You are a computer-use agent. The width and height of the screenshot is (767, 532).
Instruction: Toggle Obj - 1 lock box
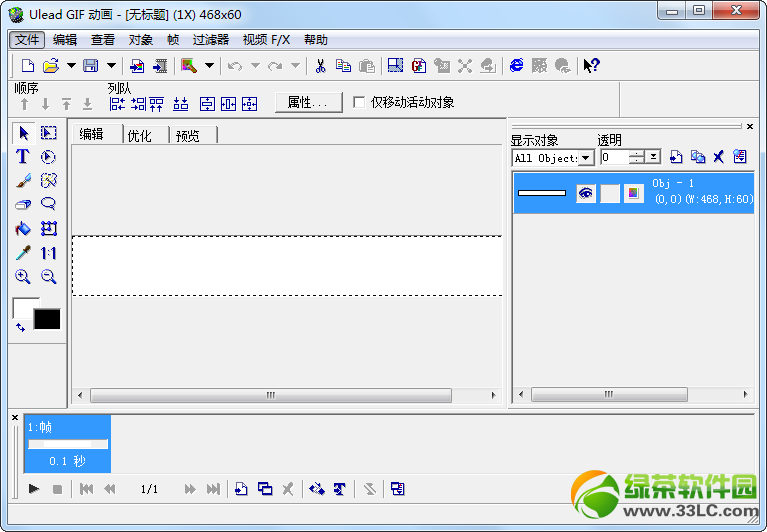click(609, 193)
